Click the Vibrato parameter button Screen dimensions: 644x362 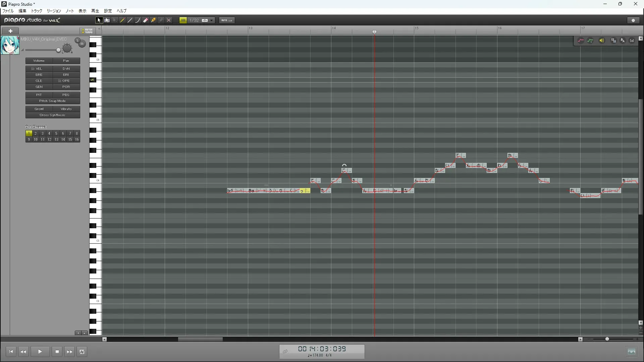[66, 109]
